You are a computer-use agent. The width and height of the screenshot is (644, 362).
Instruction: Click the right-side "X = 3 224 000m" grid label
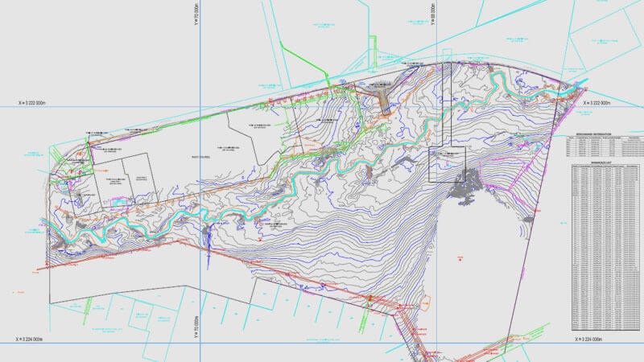(588, 339)
